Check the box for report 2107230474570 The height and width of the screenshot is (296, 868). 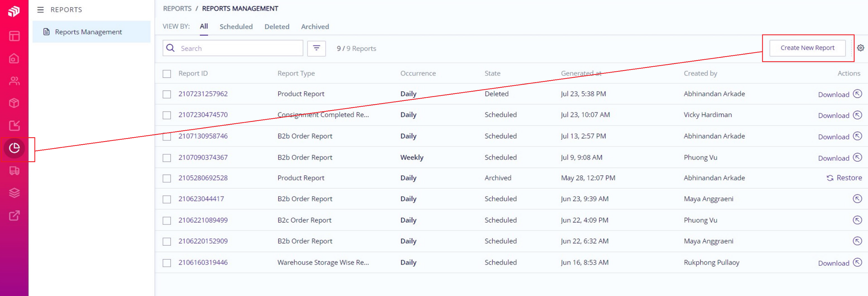coord(167,115)
